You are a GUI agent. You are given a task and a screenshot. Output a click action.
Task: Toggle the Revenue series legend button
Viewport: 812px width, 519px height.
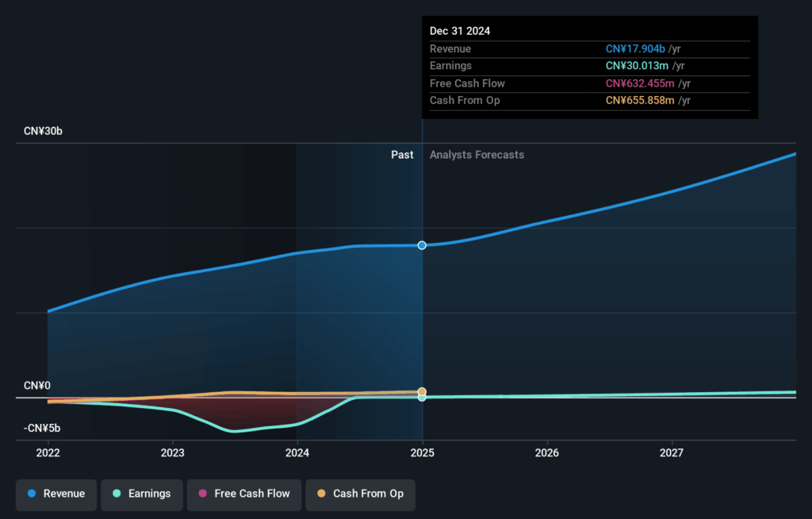[x=56, y=494]
